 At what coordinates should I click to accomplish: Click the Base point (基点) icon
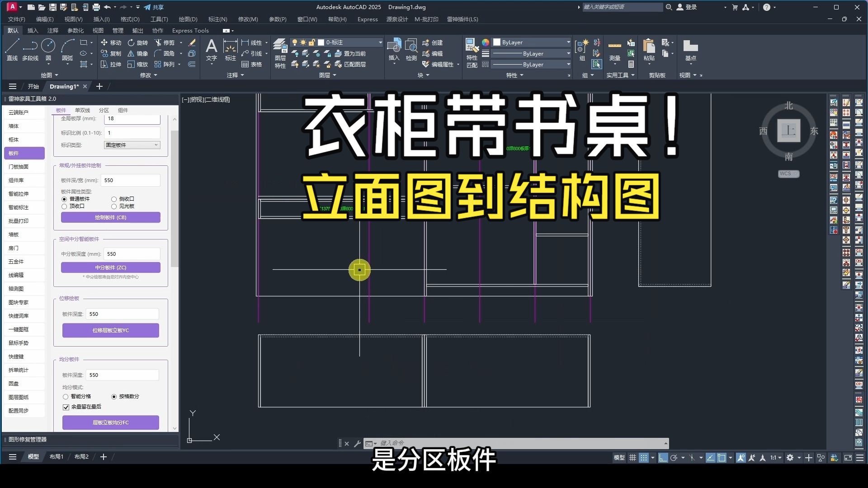point(691,50)
